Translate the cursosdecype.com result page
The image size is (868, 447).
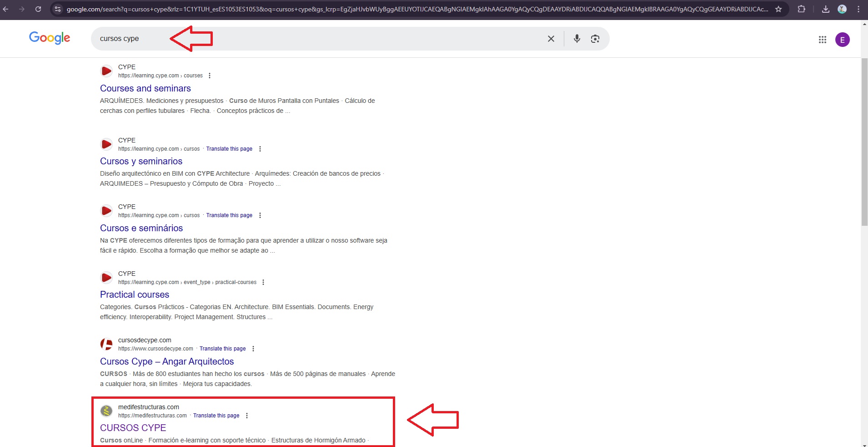tap(222, 349)
